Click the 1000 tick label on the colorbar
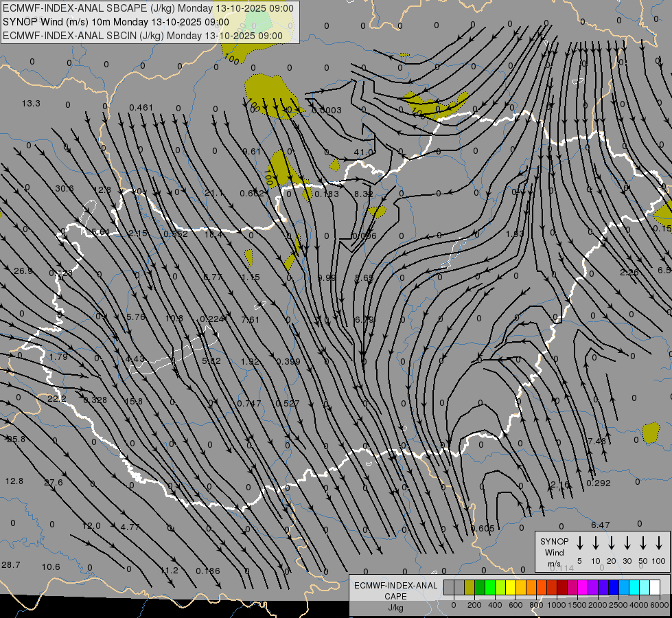Image resolution: width=672 pixels, height=618 pixels. pyautogui.click(x=556, y=605)
